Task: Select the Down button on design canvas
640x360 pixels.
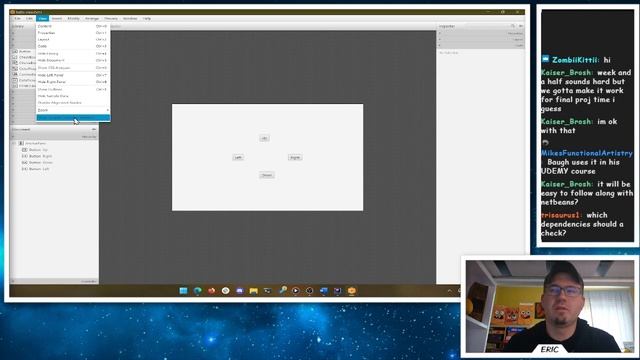Action: (267, 175)
